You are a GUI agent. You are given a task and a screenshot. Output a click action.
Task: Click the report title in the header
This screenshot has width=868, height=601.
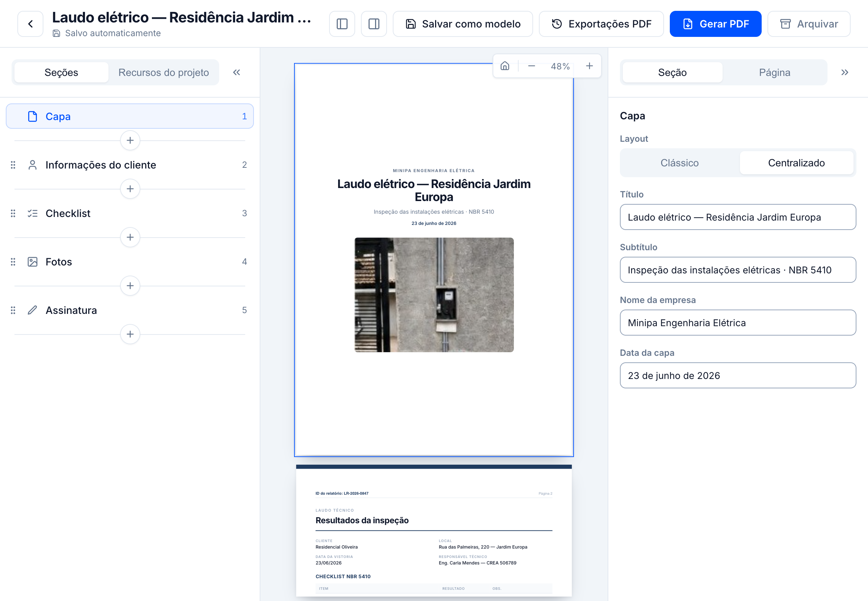[x=182, y=17]
